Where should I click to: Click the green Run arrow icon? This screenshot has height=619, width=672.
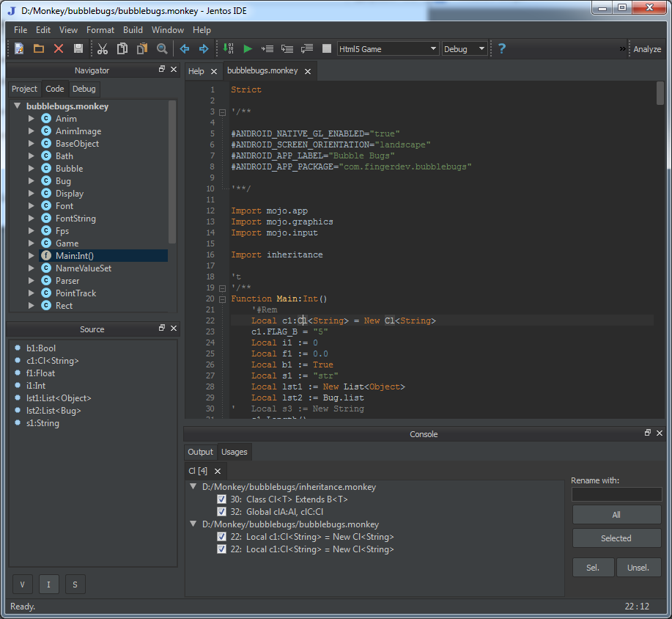248,48
